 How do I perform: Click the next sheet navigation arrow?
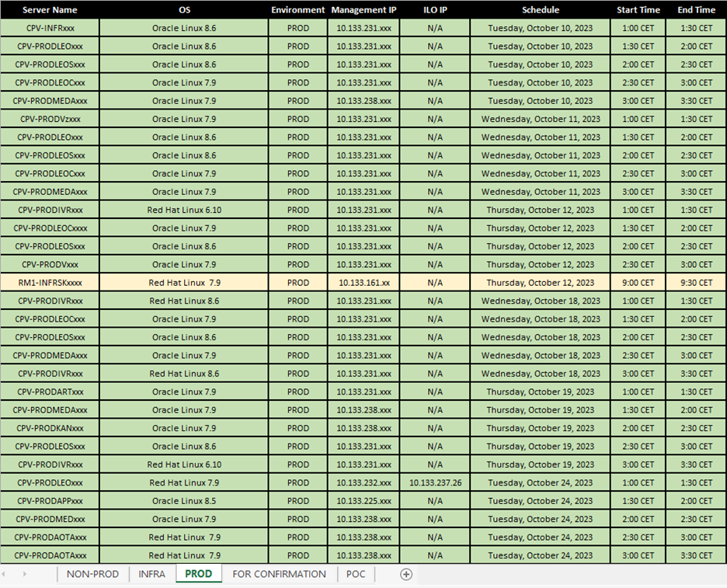(x=25, y=574)
